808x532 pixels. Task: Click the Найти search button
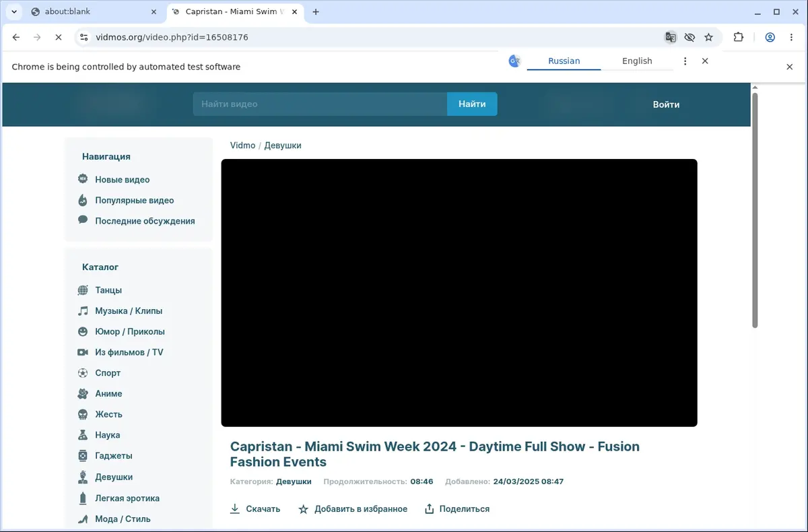[x=472, y=104]
